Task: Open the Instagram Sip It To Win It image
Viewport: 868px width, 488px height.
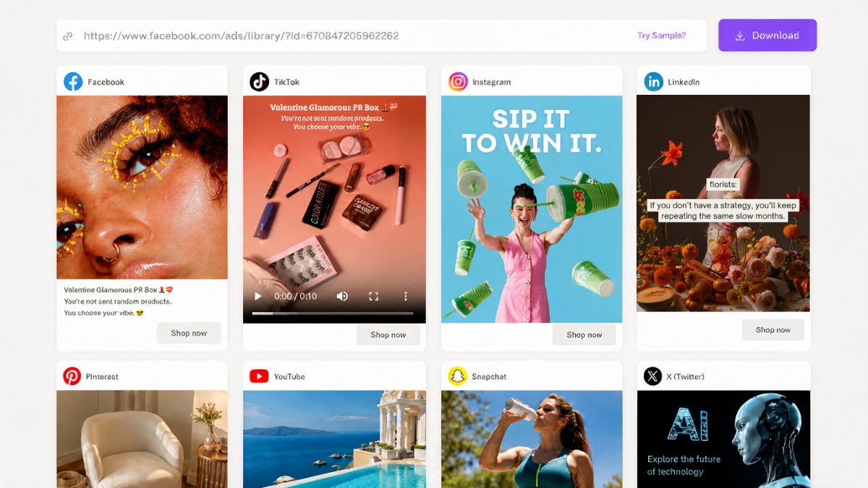Action: [532, 209]
